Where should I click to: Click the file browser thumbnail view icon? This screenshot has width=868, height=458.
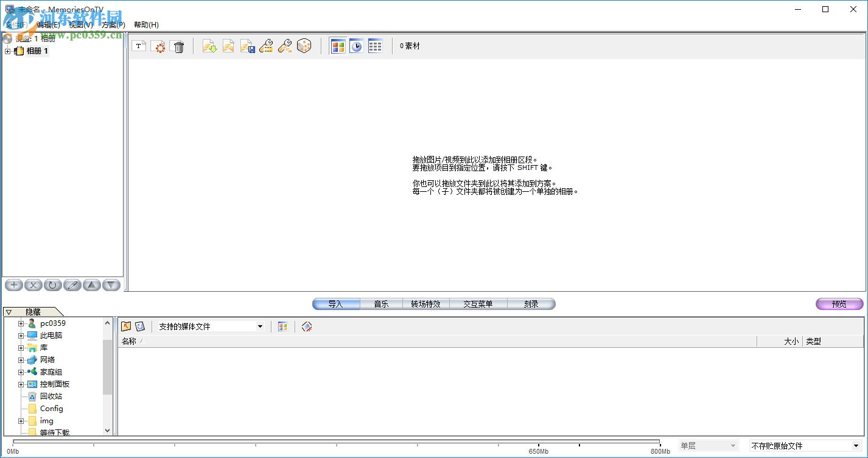click(x=282, y=326)
